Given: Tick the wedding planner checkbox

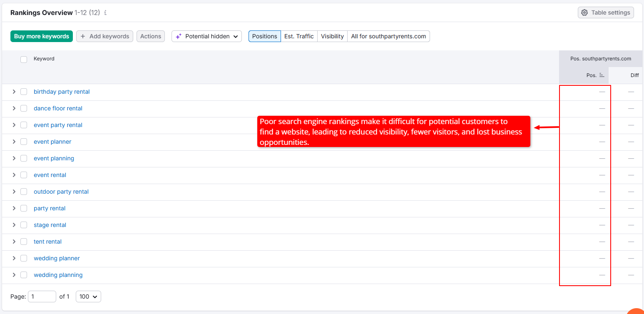Looking at the screenshot, I should 24,258.
